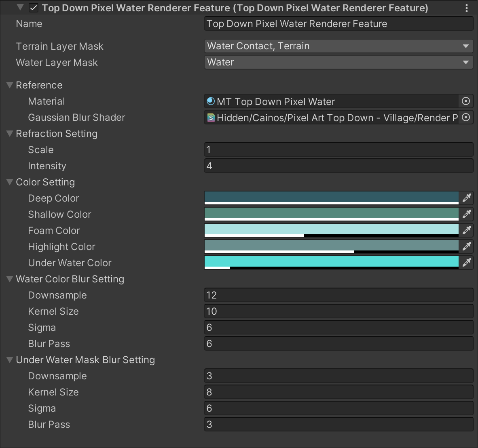The height and width of the screenshot is (448, 478).
Task: Click the Refraction Intensity value field
Action: (338, 166)
